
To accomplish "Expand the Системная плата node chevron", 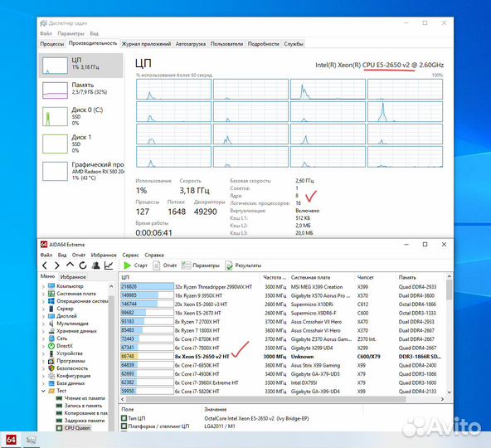I will 43,294.
